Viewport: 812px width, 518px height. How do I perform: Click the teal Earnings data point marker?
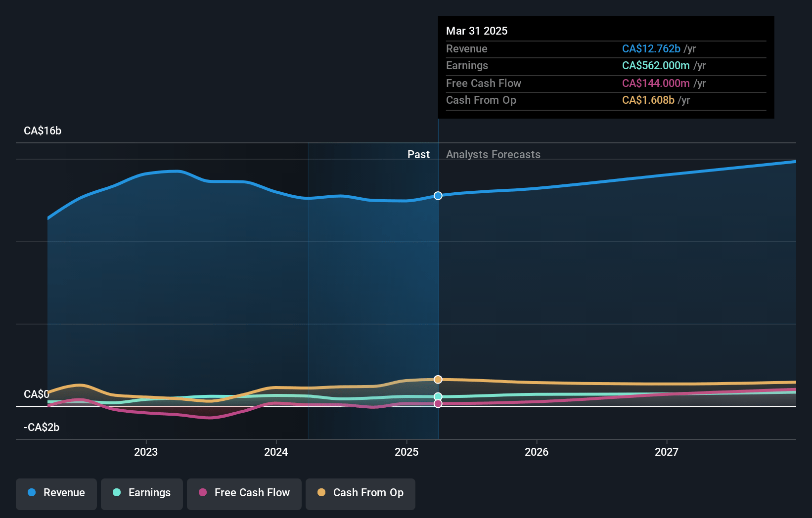pos(438,396)
